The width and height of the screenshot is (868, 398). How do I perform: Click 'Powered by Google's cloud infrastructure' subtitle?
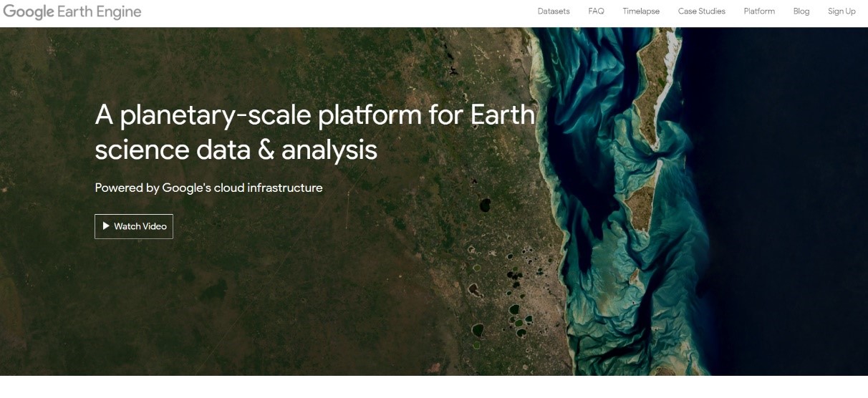[x=208, y=188]
